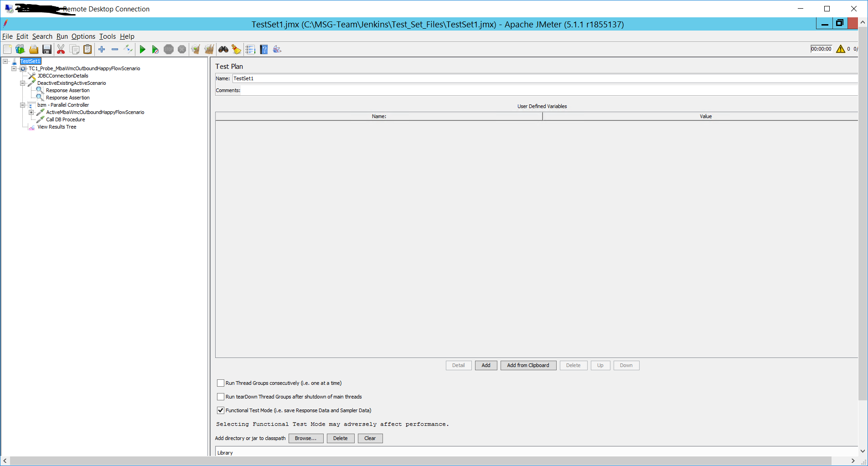Click the Up button under variables
The image size is (868, 466).
point(600,365)
